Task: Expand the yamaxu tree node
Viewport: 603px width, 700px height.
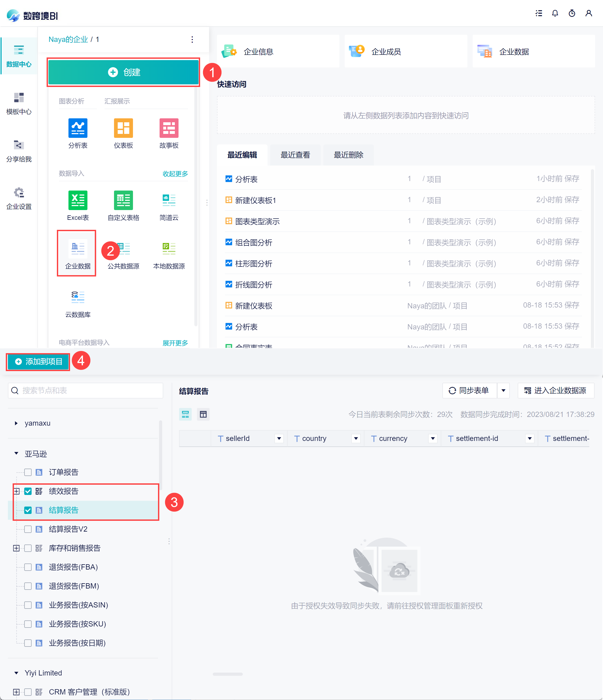Action: click(x=16, y=423)
